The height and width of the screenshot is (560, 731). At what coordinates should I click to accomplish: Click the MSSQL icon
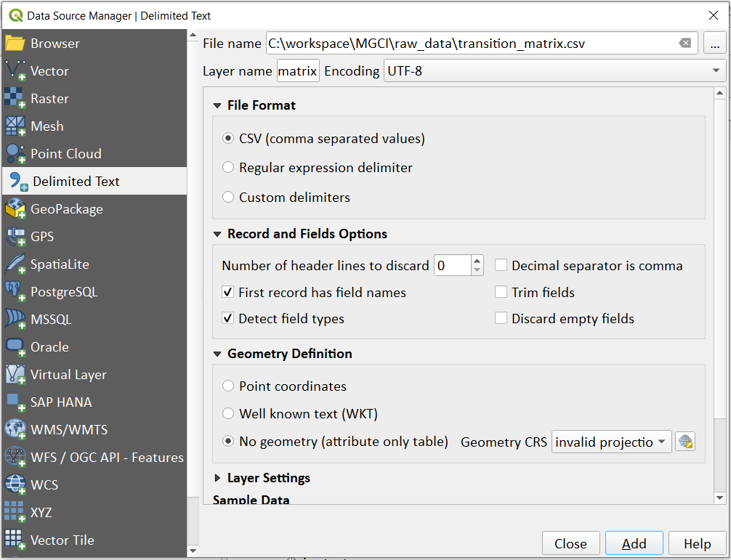[15, 319]
